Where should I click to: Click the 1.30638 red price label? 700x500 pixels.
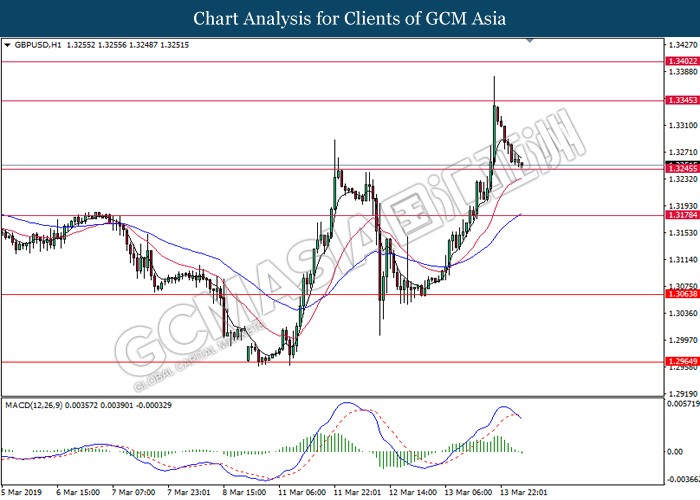[683, 294]
